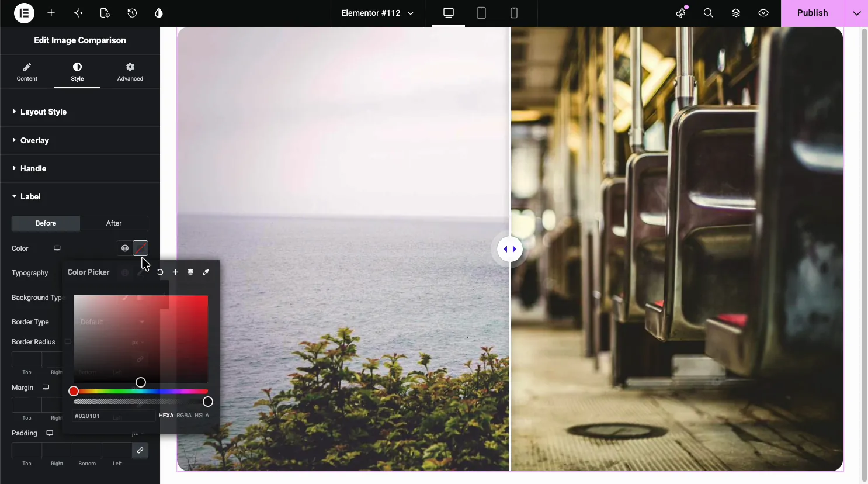This screenshot has width=868, height=484.
Task: Select the Before label tab
Action: tap(46, 223)
